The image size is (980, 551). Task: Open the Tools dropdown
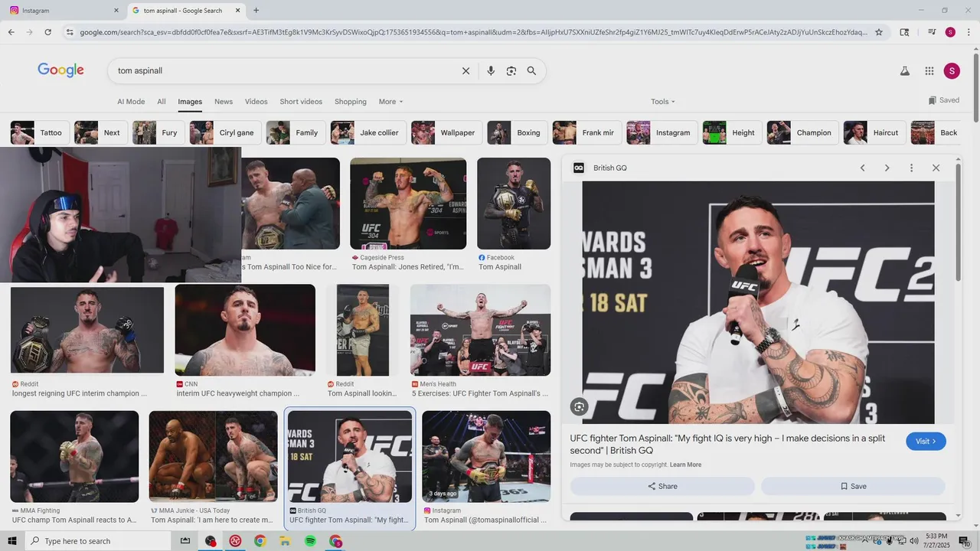coord(663,102)
